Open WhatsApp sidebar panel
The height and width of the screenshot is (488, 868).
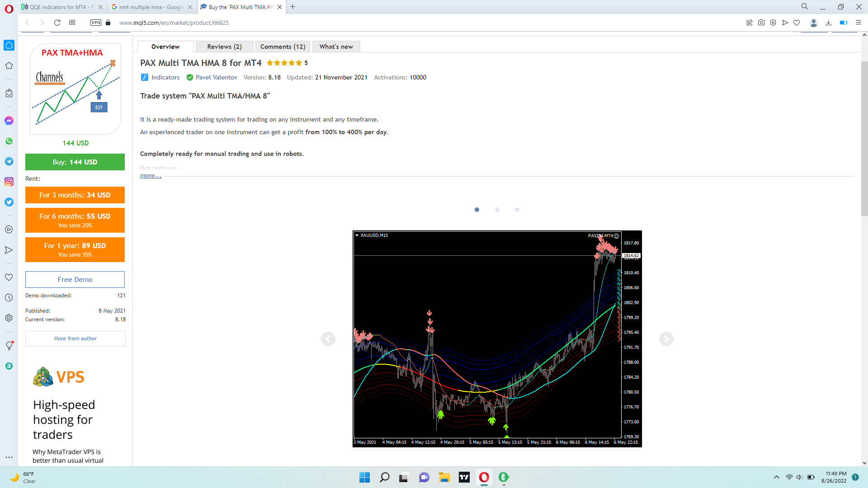[9, 141]
